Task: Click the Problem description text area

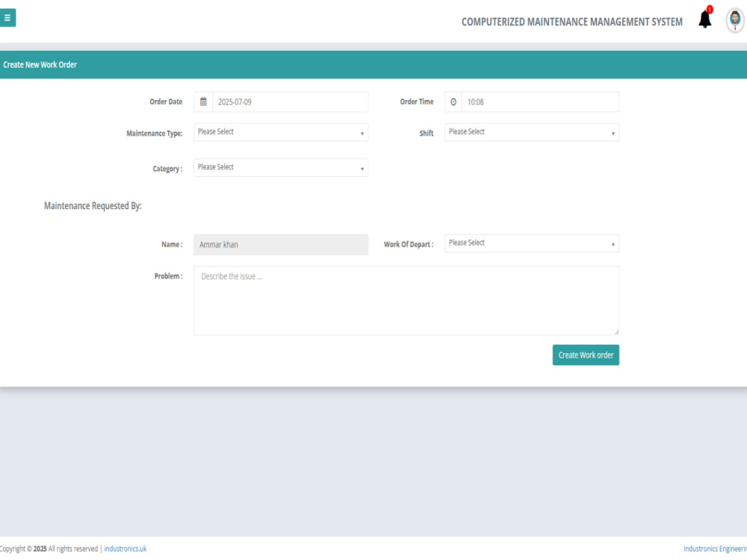Action: coord(406,300)
